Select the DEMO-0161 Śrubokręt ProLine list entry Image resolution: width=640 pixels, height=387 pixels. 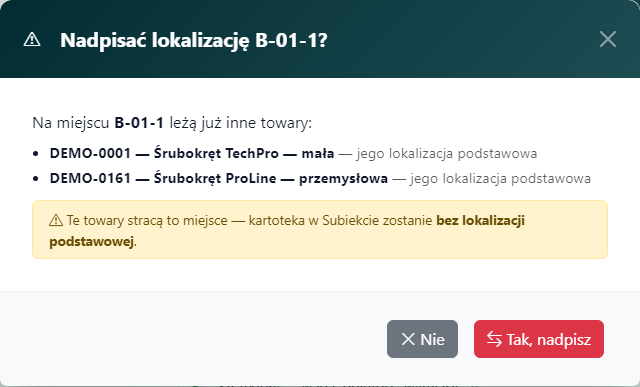click(219, 178)
